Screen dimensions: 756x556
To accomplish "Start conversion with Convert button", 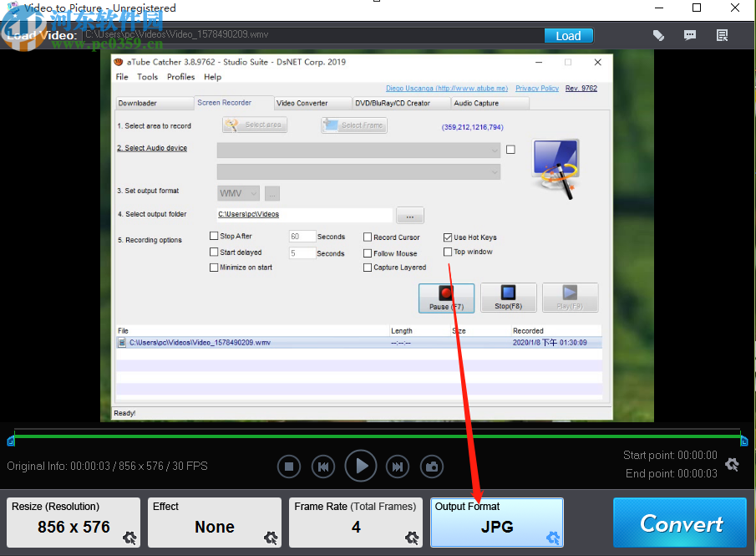I will [680, 523].
